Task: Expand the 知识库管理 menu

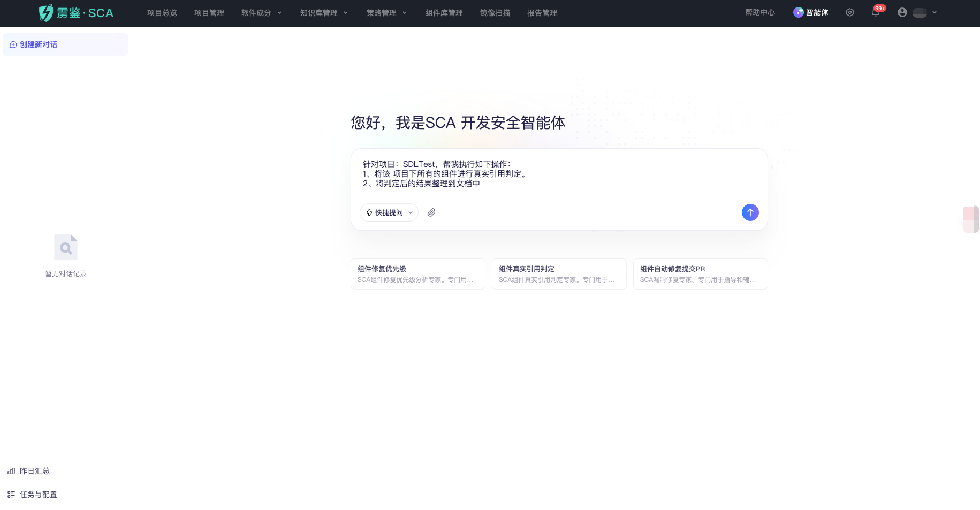Action: [324, 13]
